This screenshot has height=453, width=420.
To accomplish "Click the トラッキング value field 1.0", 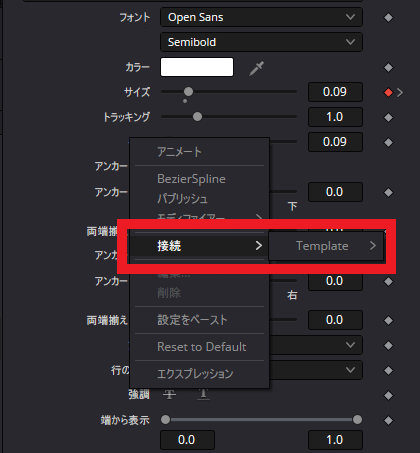I will click(335, 117).
